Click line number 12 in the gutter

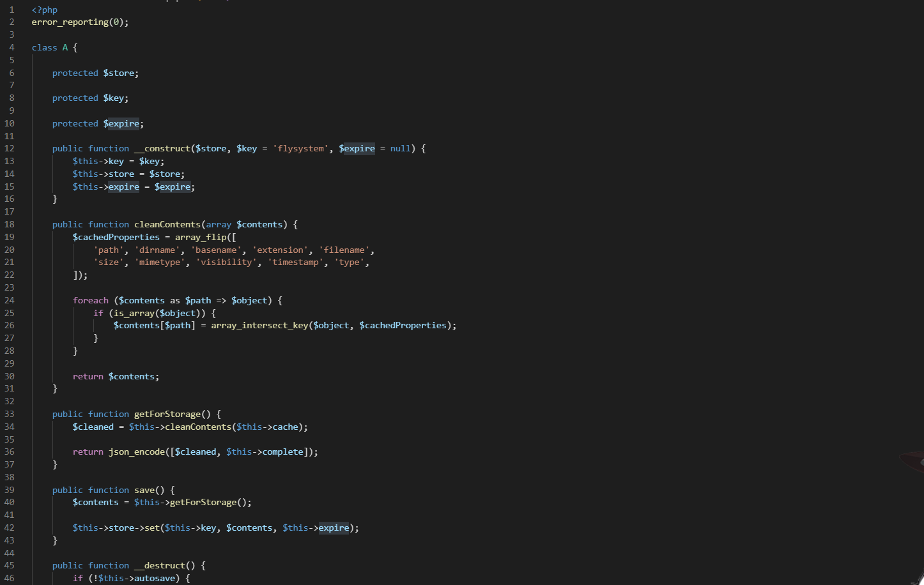(x=10, y=149)
